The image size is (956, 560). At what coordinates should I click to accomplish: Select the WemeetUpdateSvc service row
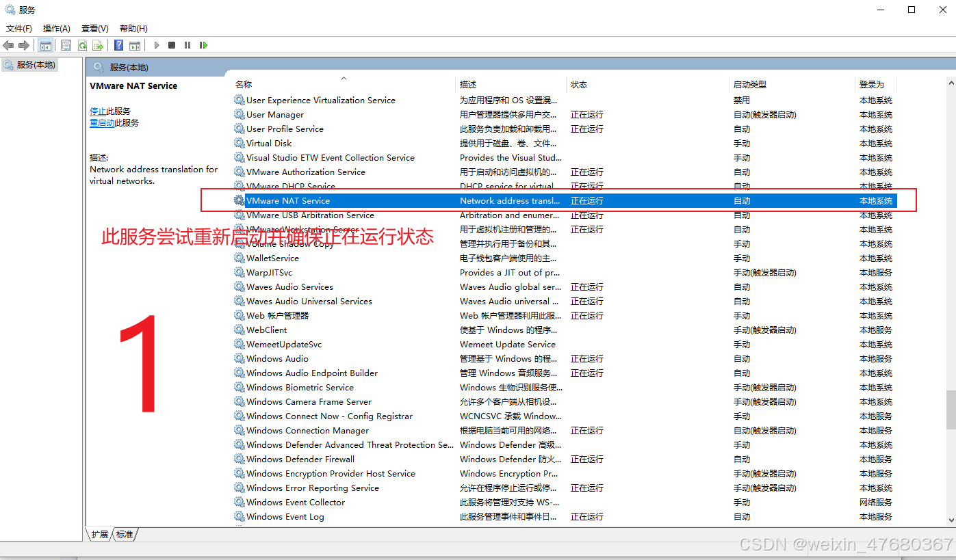click(x=565, y=344)
